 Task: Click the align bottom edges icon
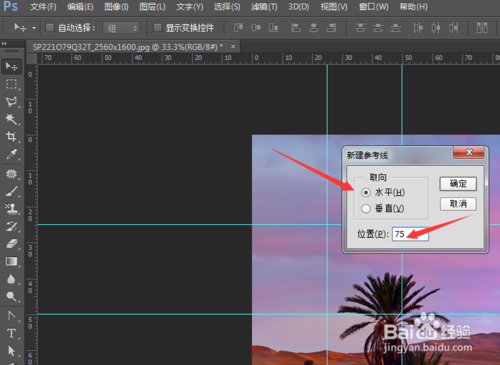click(x=274, y=28)
